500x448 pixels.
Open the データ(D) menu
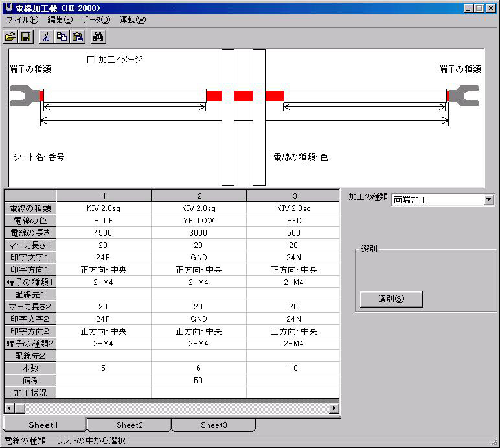pos(96,20)
